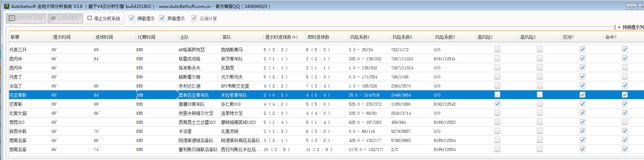Sort by the 联赛 column header
644x160 pixels.
pos(15,37)
